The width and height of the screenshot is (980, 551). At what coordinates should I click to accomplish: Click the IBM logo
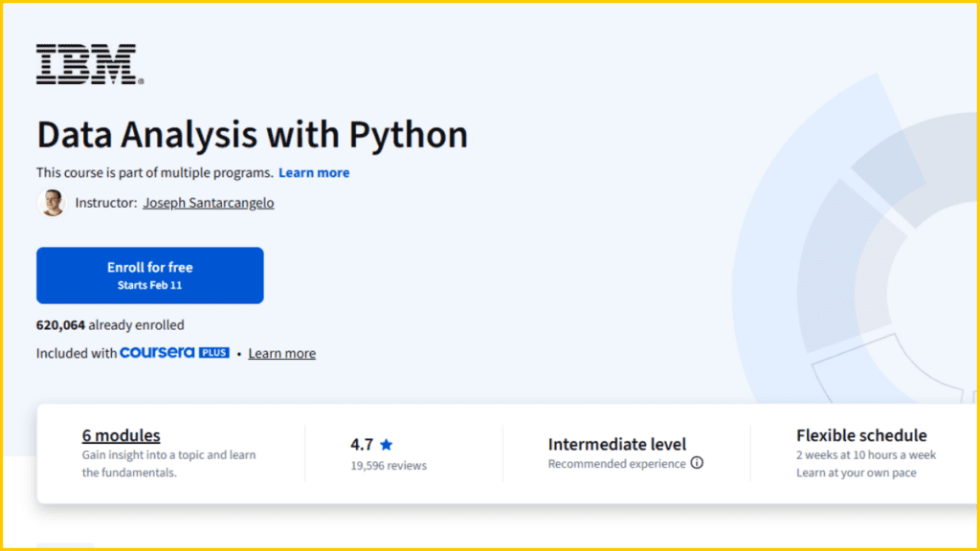(87, 62)
